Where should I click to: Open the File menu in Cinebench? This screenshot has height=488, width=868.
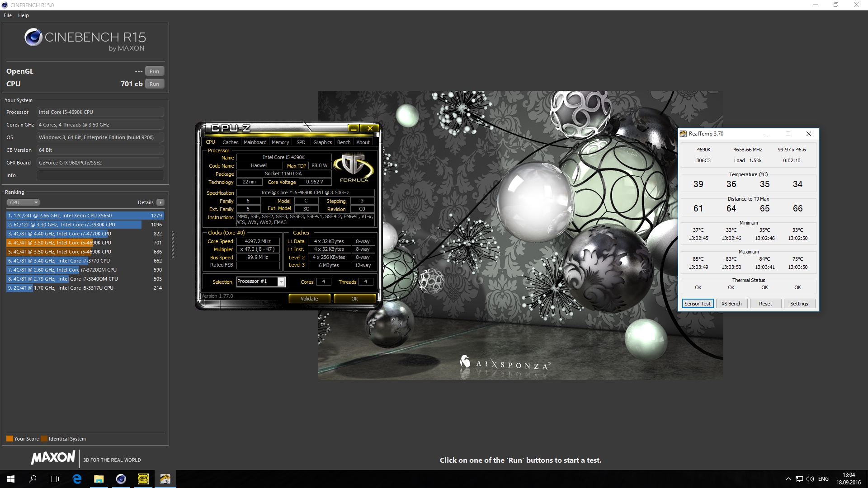coord(8,15)
